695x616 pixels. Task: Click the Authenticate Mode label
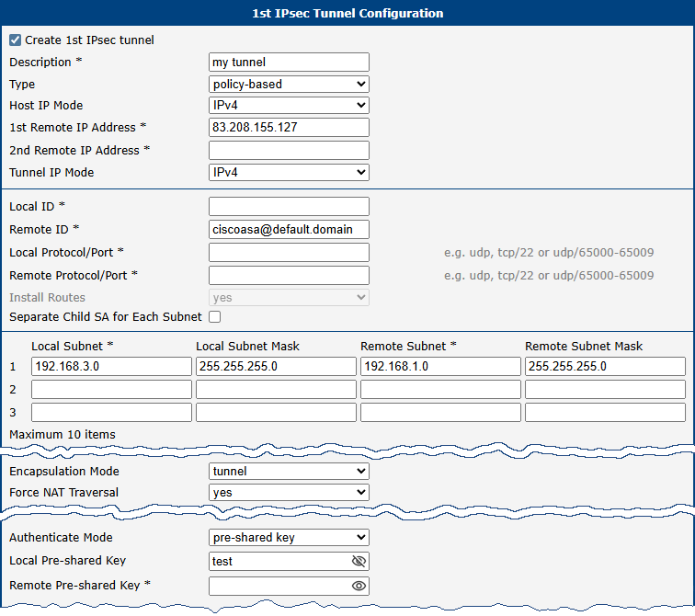click(62, 538)
